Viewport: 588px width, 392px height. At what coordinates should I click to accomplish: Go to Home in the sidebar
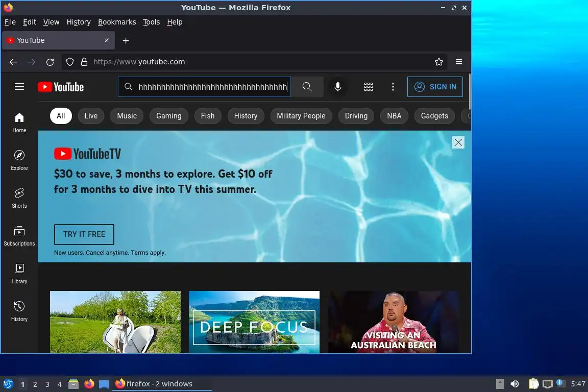pos(19,122)
